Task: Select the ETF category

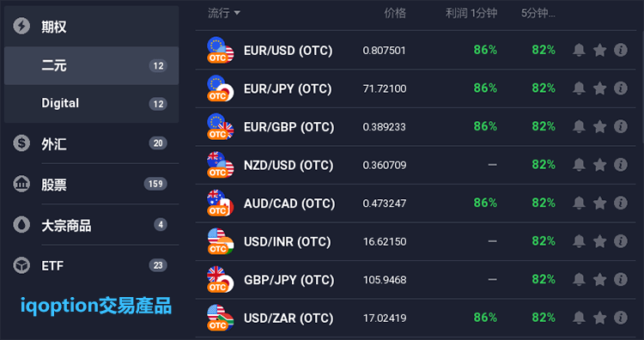Action: (x=92, y=265)
